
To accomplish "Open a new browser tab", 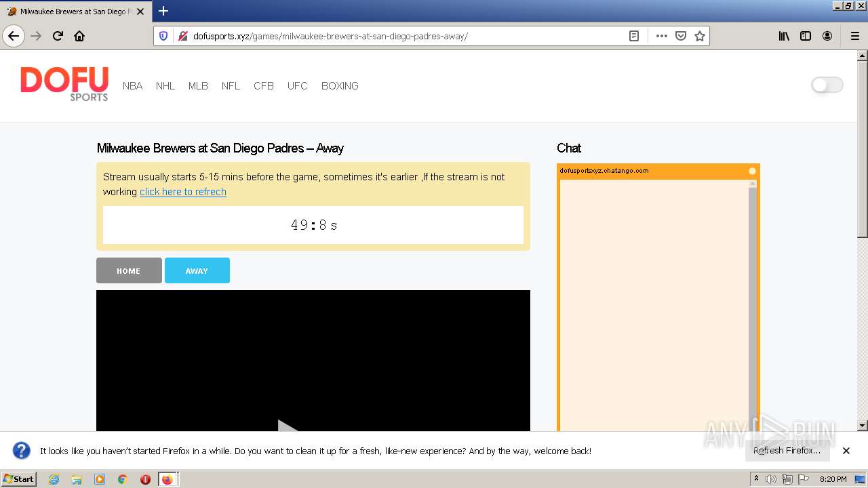I will click(163, 11).
